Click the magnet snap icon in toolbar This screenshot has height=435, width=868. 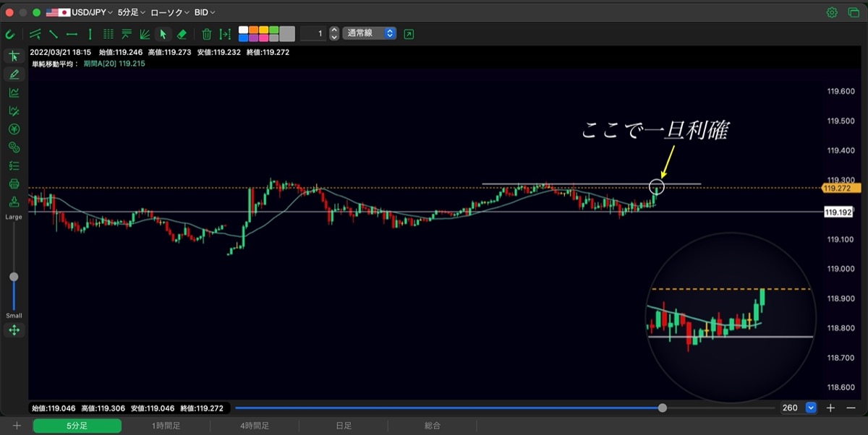tap(10, 33)
